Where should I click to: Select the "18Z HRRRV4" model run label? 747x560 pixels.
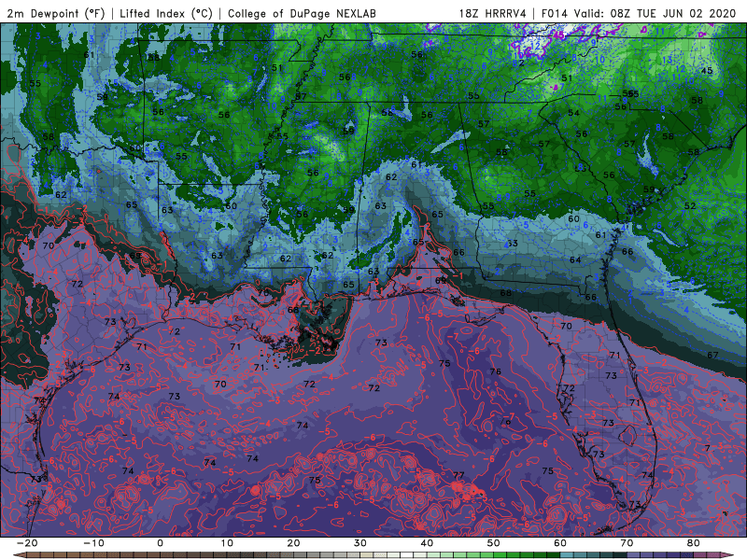(492, 13)
